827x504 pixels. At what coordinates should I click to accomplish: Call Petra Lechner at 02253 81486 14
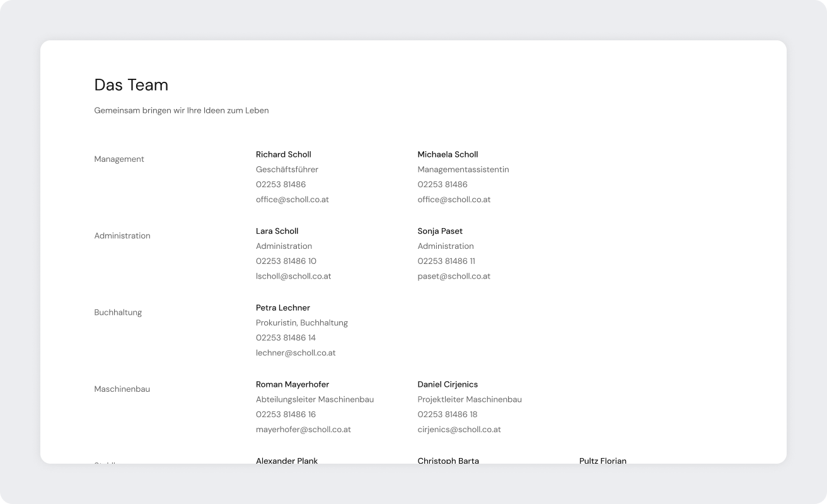286,338
